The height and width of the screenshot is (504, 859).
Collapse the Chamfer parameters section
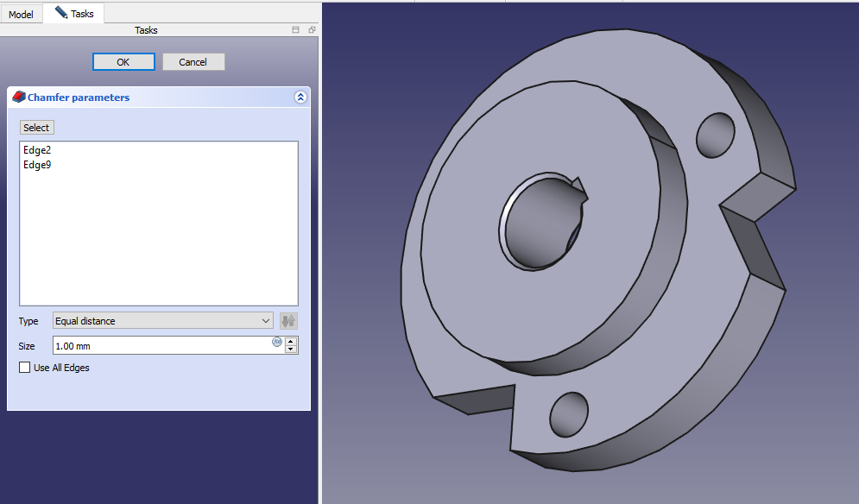(300, 98)
